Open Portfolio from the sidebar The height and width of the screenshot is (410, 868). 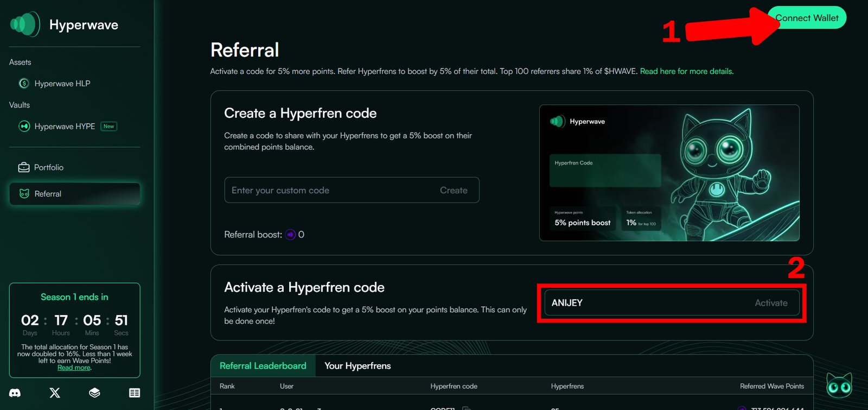point(49,167)
